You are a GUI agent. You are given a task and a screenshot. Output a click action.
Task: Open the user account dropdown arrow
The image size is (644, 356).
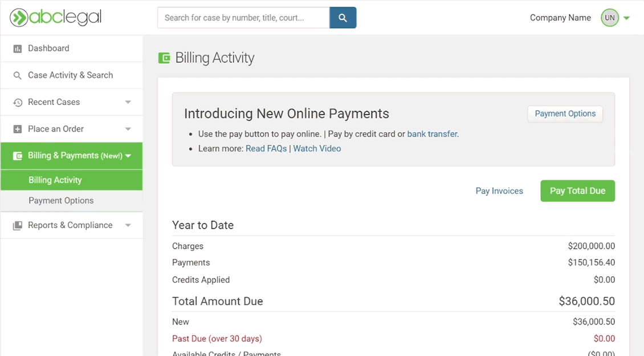tap(626, 18)
